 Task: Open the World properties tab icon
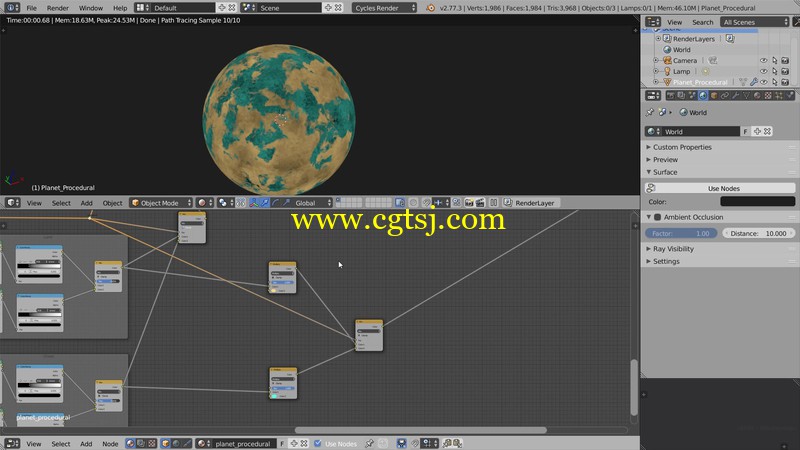[x=703, y=95]
